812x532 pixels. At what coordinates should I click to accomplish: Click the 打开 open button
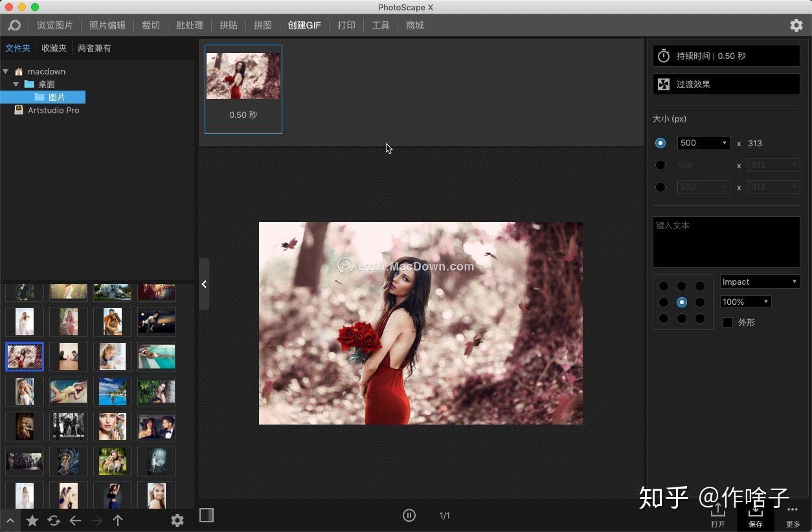coord(717,518)
